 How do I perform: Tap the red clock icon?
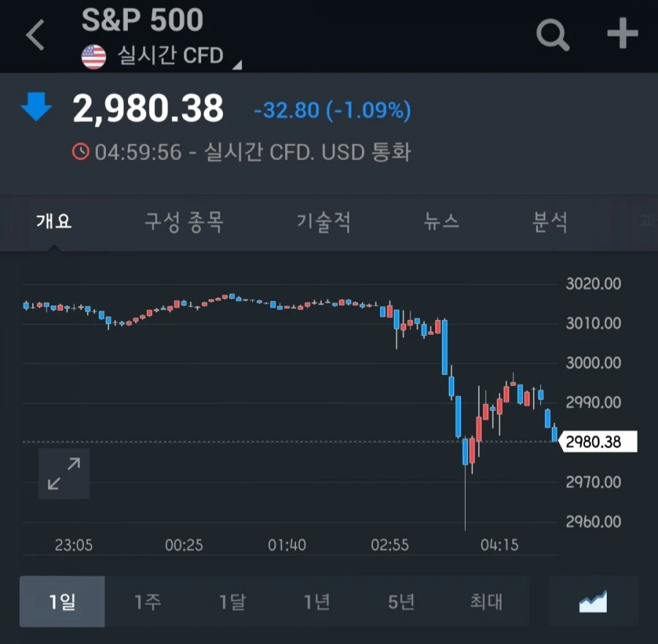coord(80,151)
